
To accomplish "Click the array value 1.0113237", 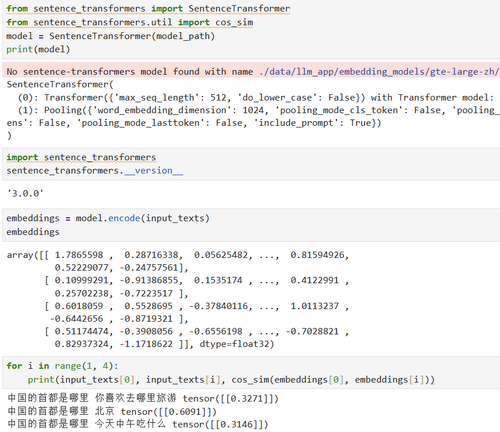I will [314, 306].
